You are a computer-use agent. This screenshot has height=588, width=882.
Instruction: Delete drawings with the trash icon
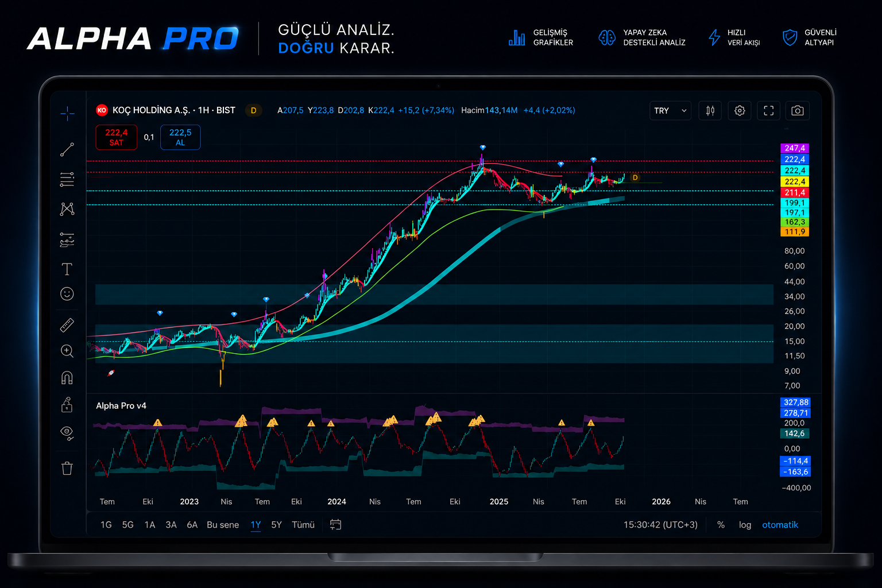coord(67,468)
